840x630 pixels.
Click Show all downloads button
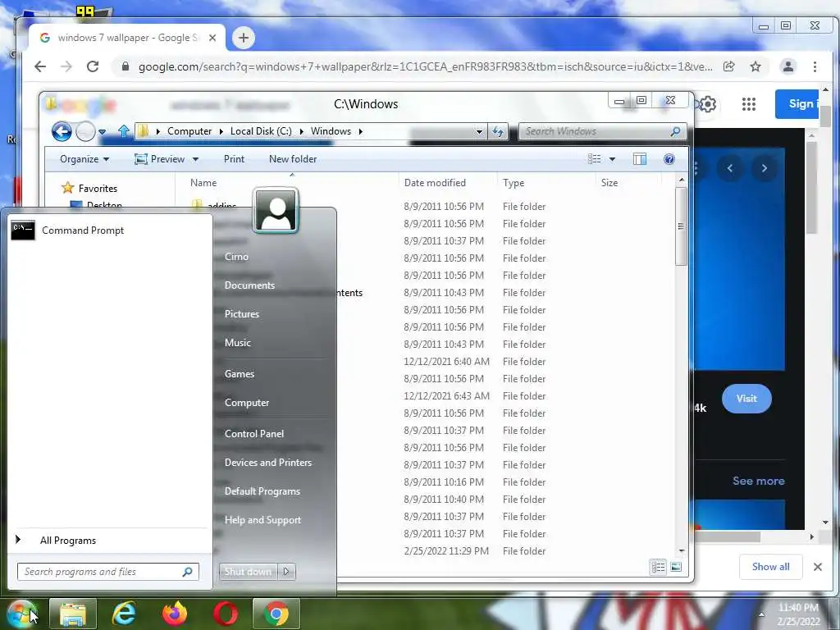770,567
